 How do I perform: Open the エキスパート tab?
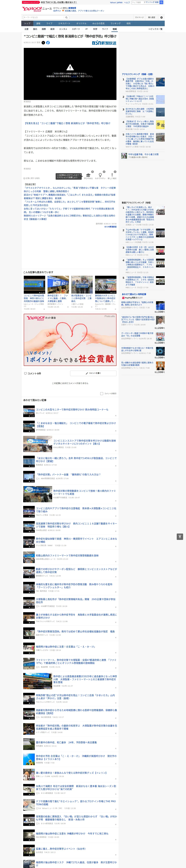[64, 24]
